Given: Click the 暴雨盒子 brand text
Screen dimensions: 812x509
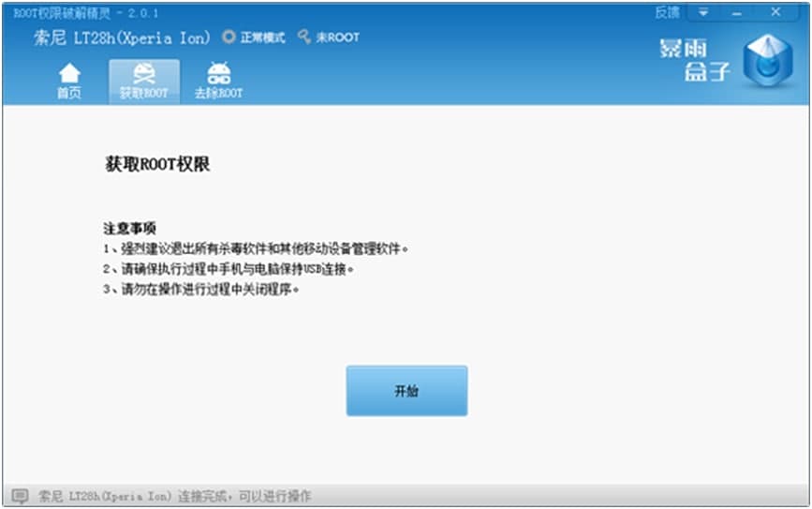Looking at the screenshot, I should tap(694, 60).
